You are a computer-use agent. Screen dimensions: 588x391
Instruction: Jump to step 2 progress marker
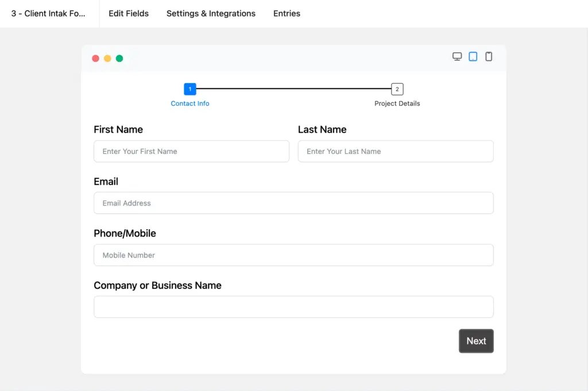(397, 89)
